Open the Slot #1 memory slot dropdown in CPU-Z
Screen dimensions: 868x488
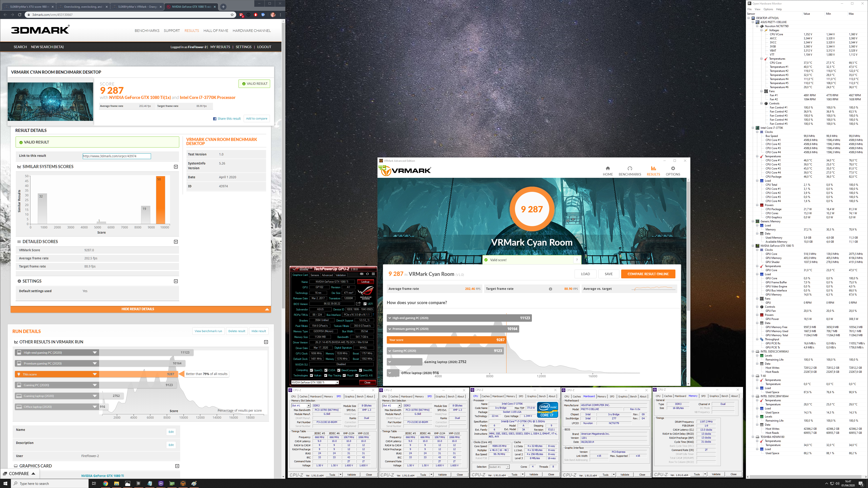click(x=301, y=406)
